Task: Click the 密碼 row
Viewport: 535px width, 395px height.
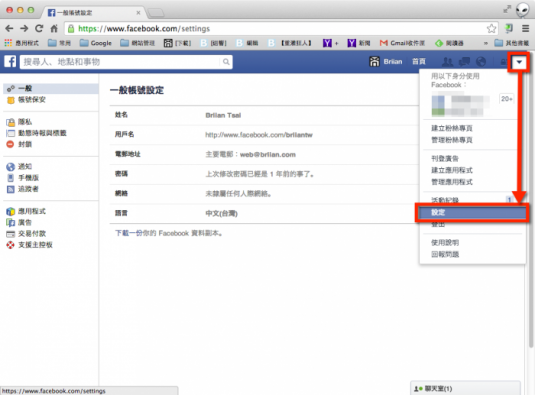Action: [264, 174]
